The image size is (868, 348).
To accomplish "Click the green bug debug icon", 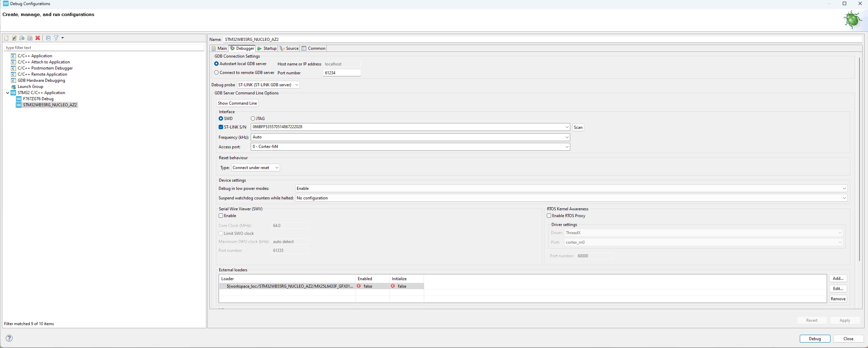I will (852, 20).
